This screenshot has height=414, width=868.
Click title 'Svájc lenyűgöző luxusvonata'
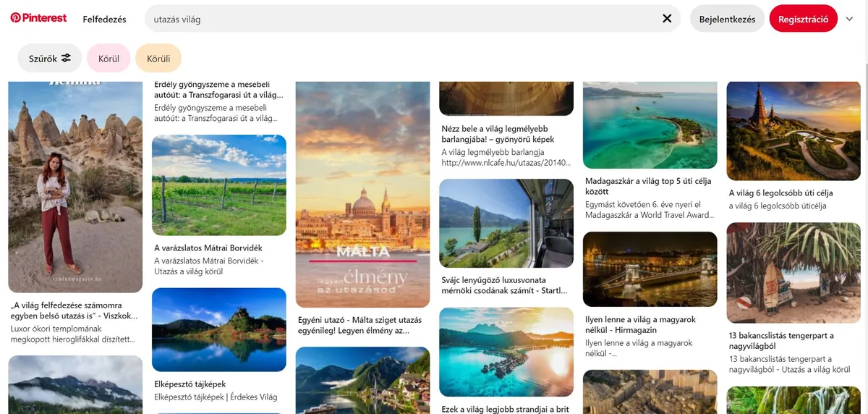(504, 285)
